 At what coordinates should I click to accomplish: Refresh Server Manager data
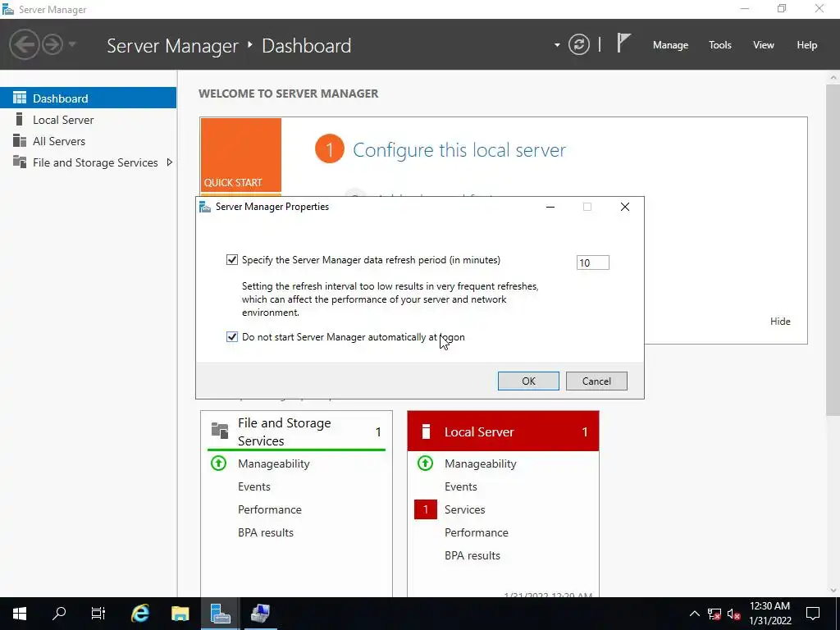[579, 44]
